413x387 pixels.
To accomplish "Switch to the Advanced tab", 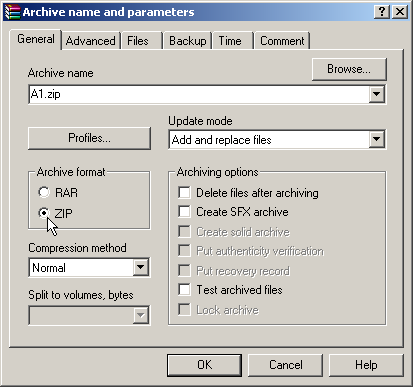I will (x=91, y=41).
